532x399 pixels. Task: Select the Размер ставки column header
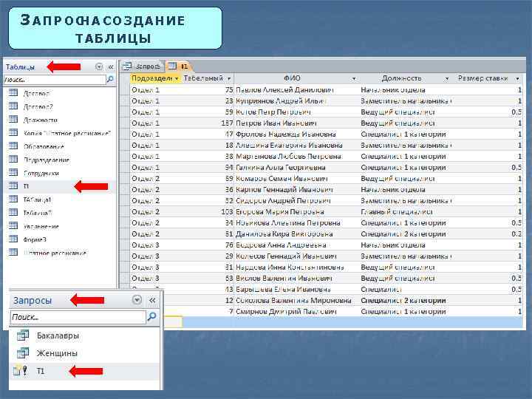(487, 78)
